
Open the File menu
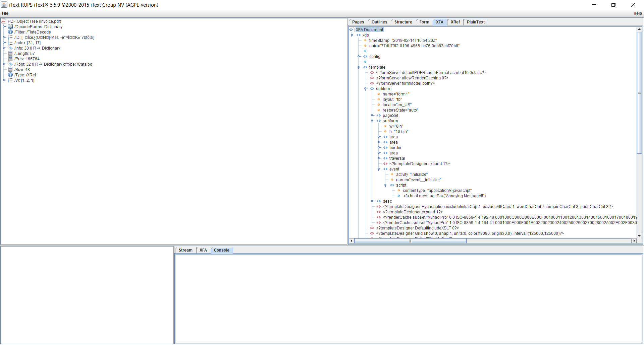point(5,13)
